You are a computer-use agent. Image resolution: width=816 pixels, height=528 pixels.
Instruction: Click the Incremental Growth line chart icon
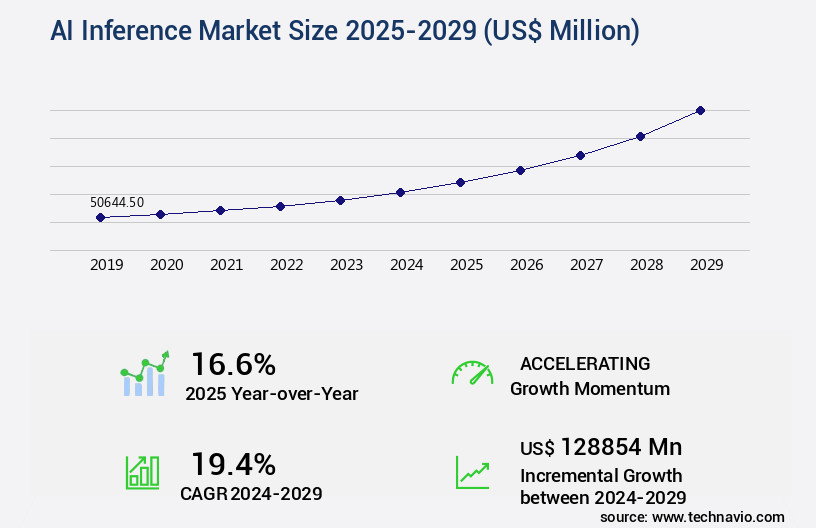pyautogui.click(x=472, y=472)
